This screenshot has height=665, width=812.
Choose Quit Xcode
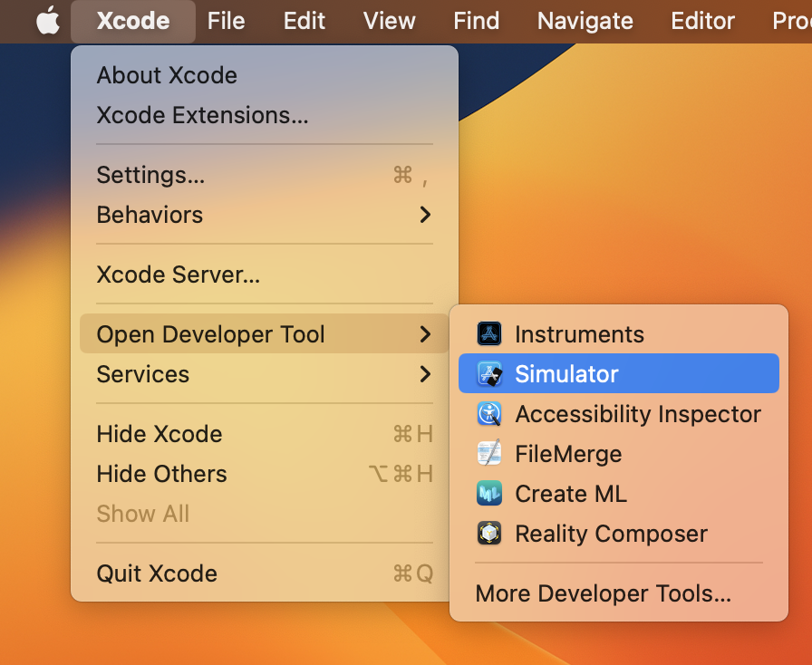tap(157, 573)
